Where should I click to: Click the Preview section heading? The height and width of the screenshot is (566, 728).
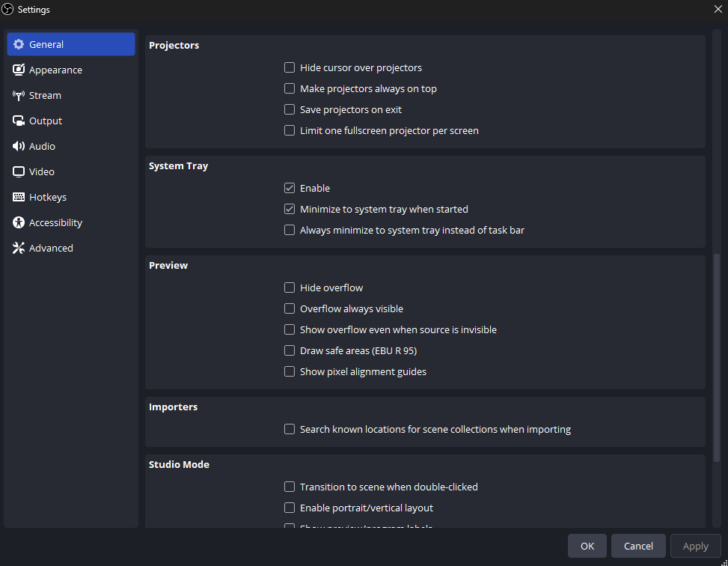pyautogui.click(x=168, y=265)
